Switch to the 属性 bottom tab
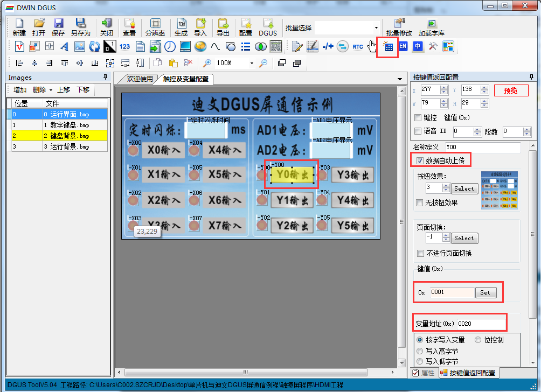 (424, 373)
